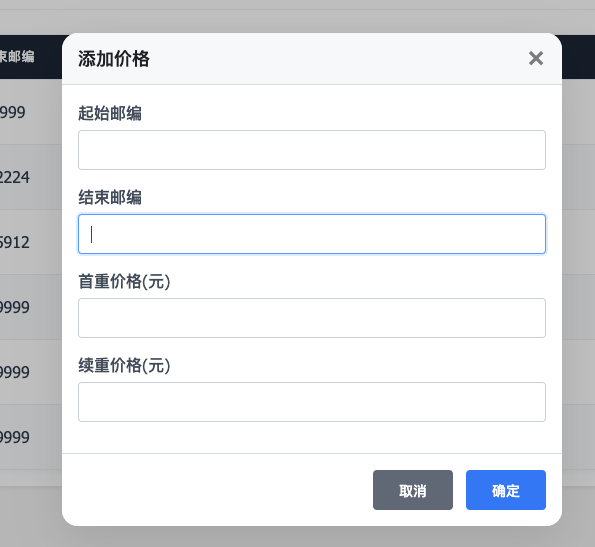Screen dimensions: 595x547
Task: Click the 邮编 column header behind the dialog
Action: point(17,57)
